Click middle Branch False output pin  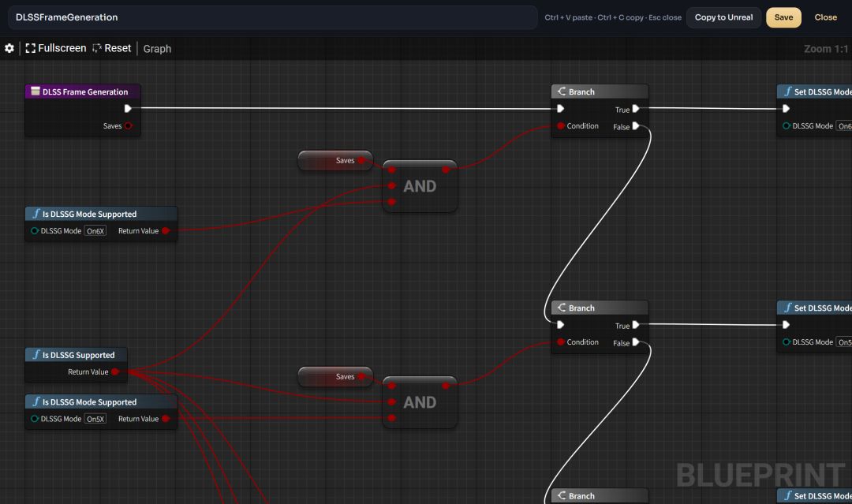pyautogui.click(x=636, y=342)
